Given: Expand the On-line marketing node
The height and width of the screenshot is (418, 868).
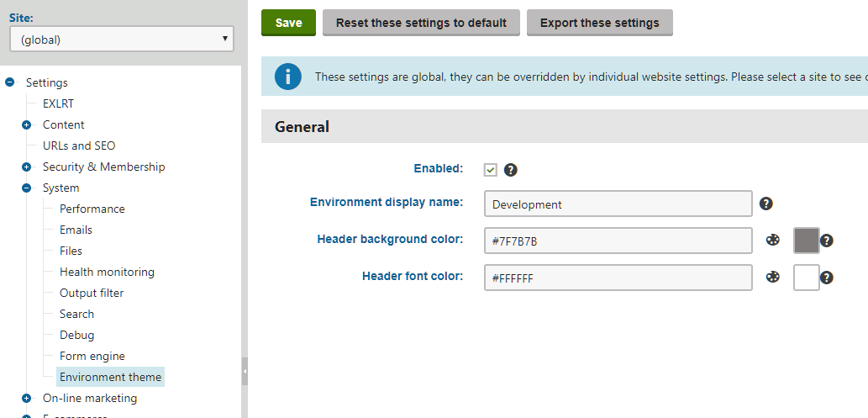Looking at the screenshot, I should pos(27,399).
